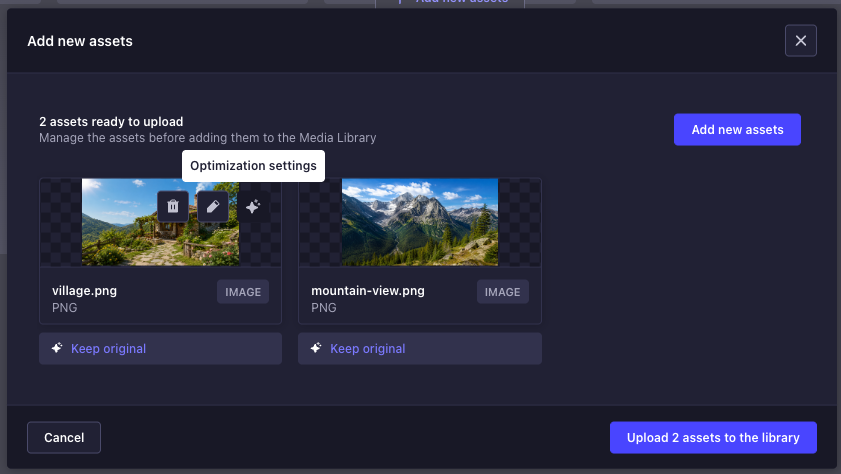Click the PNG label under mountain-view.png
The image size is (841, 474).
[x=324, y=308]
